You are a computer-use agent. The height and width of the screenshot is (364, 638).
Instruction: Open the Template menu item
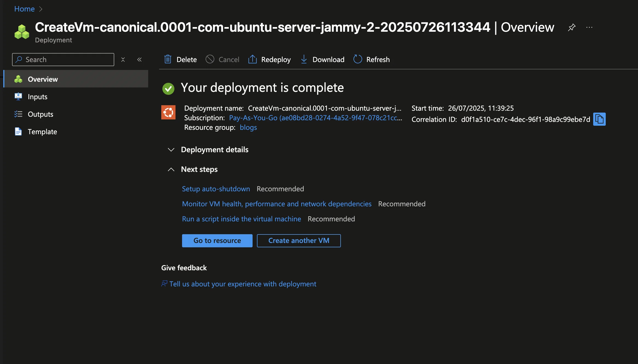click(x=42, y=132)
